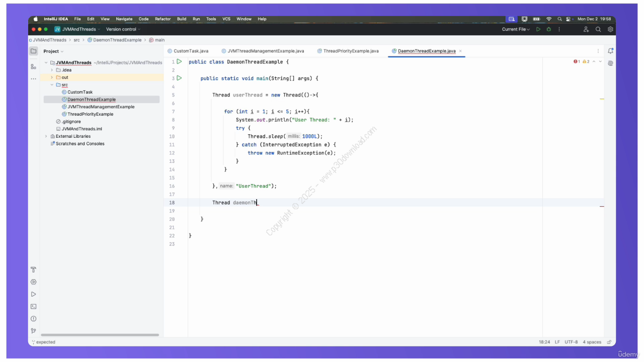The width and height of the screenshot is (644, 362).
Task: Open the Current File run configuration dropdown
Action: click(516, 29)
